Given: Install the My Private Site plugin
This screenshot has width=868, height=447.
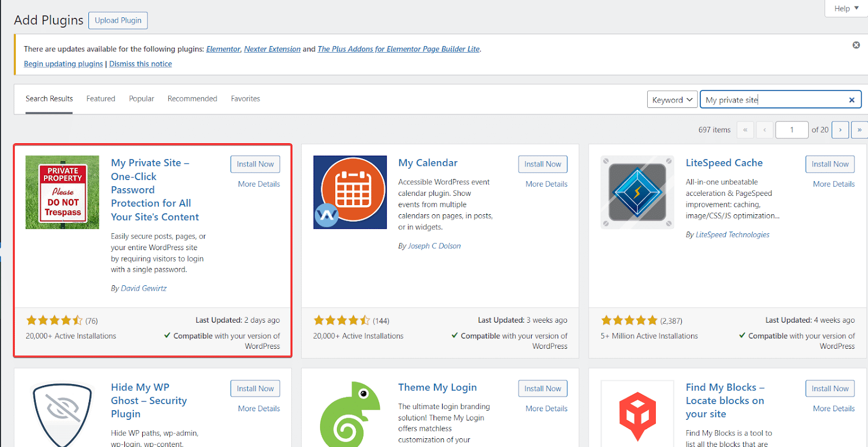Looking at the screenshot, I should tap(255, 164).
